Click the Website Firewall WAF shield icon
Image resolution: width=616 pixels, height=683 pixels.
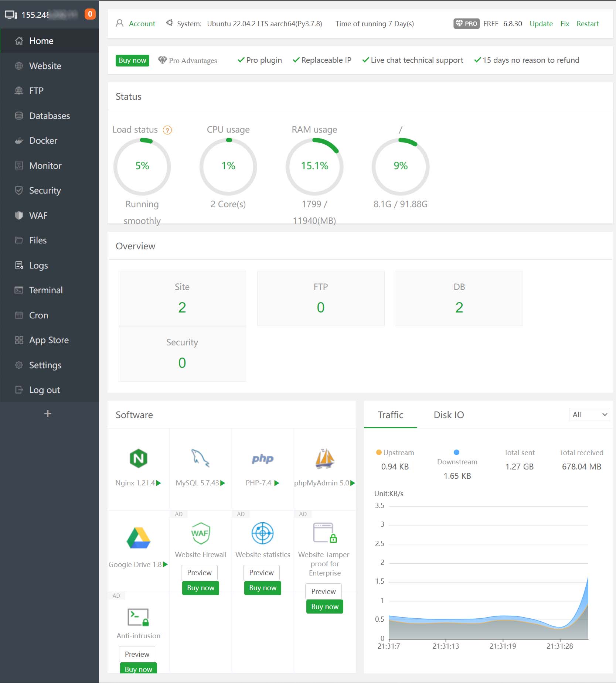pos(200,533)
